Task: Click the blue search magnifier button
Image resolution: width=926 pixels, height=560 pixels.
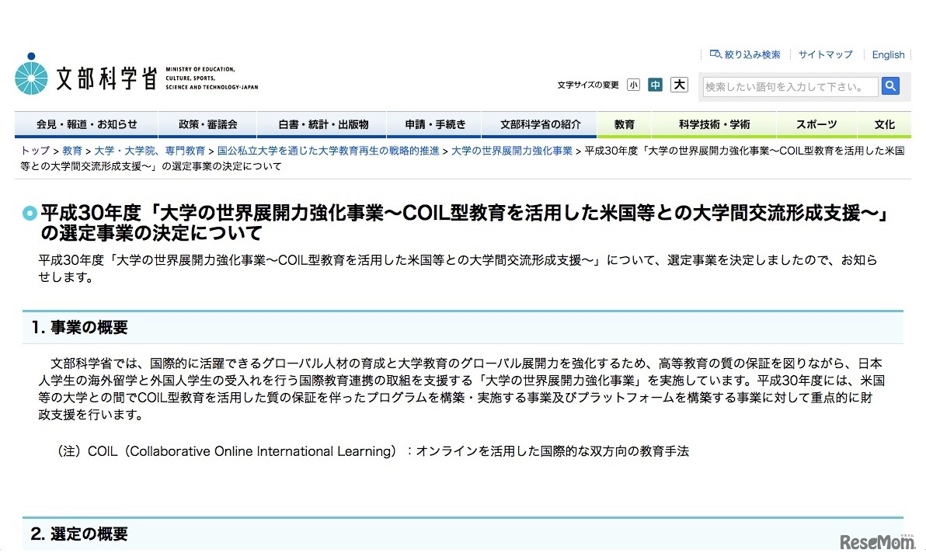Action: tap(890, 87)
